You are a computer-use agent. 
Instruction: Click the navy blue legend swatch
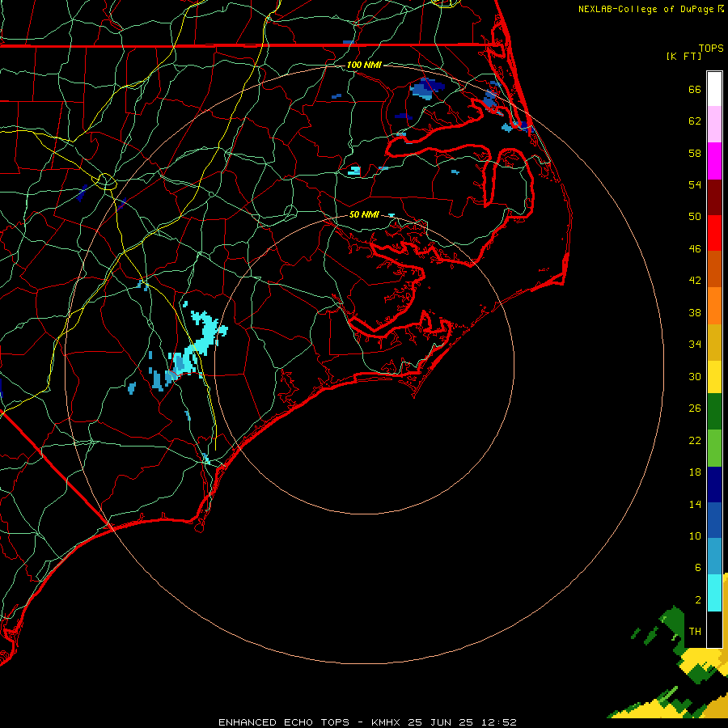click(x=714, y=485)
